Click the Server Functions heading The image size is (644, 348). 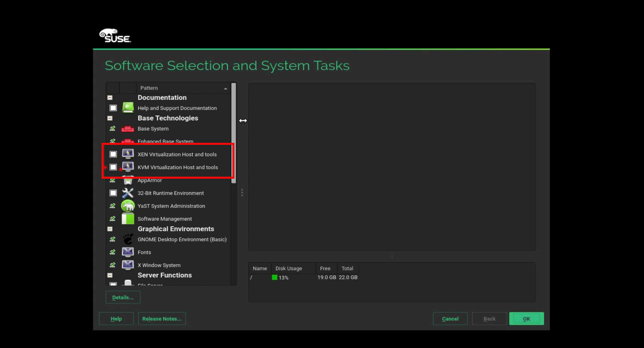[165, 275]
